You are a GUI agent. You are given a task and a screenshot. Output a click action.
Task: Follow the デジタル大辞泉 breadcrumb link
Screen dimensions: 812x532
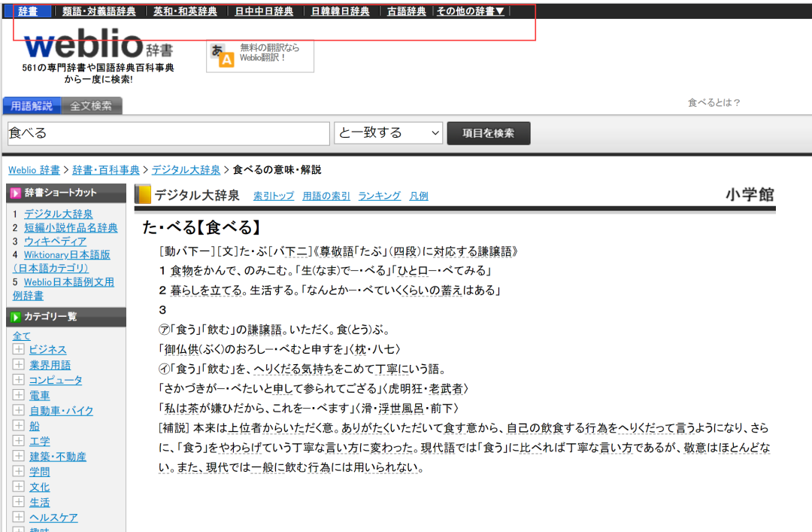pyautogui.click(x=186, y=170)
